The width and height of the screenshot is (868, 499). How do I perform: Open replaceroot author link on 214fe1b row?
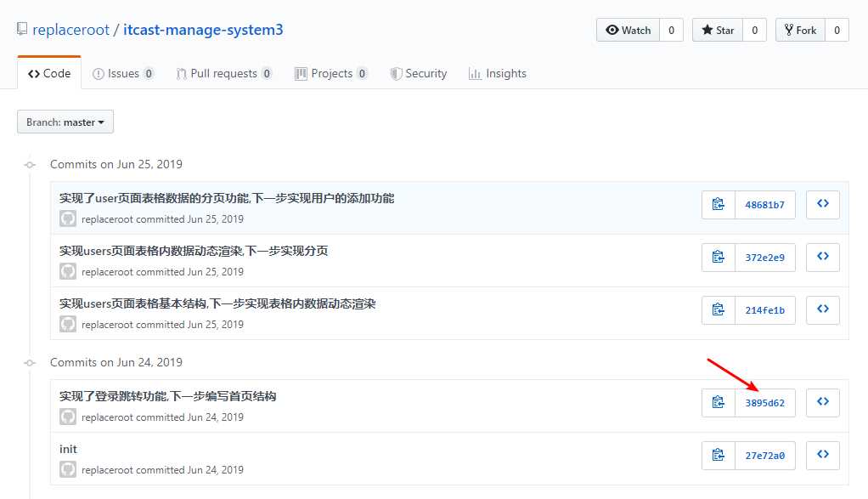coord(107,325)
